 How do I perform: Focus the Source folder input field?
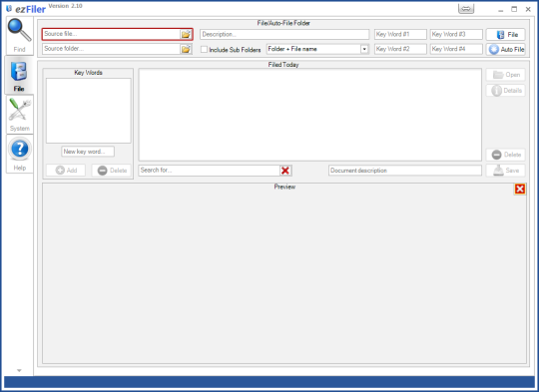pyautogui.click(x=112, y=49)
